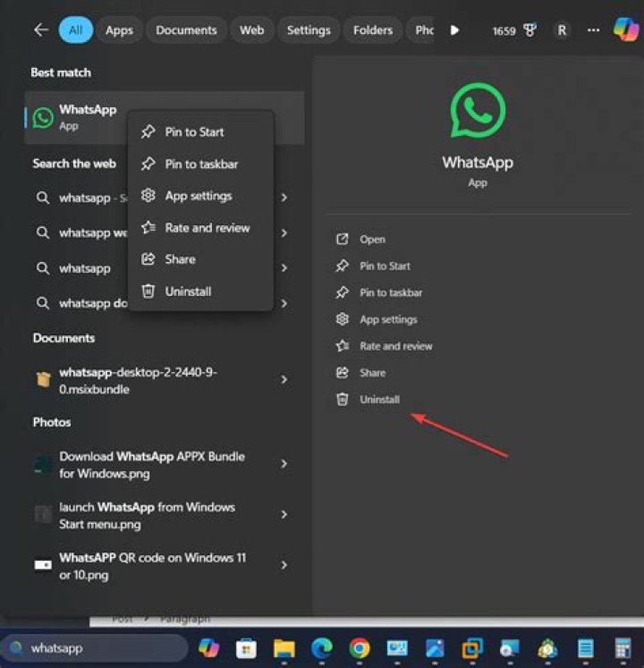Open VMware Workstation orange icon on taskbar

pos(472,649)
